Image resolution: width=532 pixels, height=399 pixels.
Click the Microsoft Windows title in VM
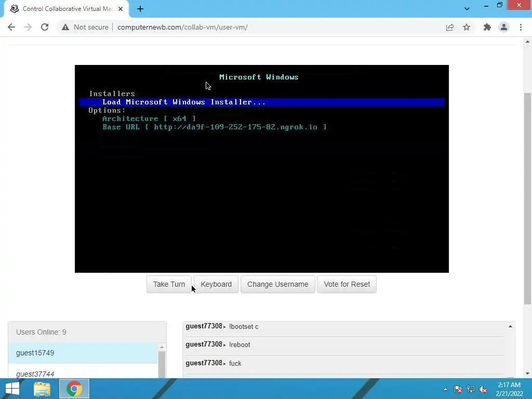[259, 77]
